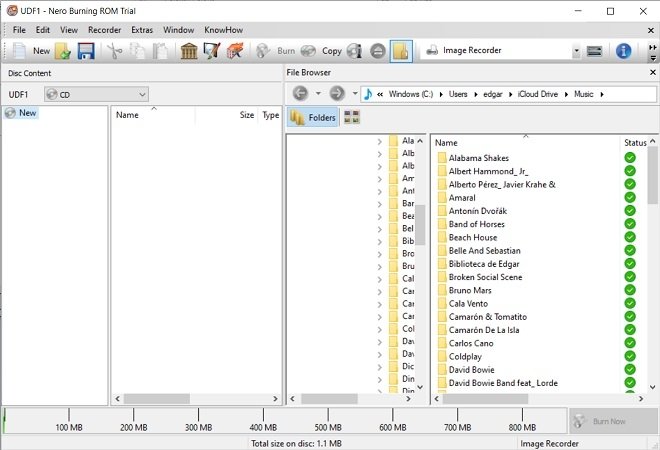
Task: Click the music note address icon
Action: [x=368, y=94]
